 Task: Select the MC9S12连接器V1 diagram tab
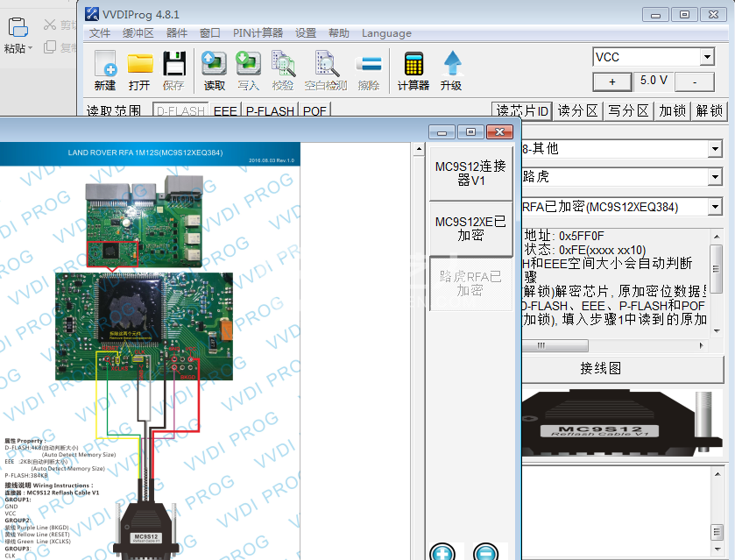470,174
